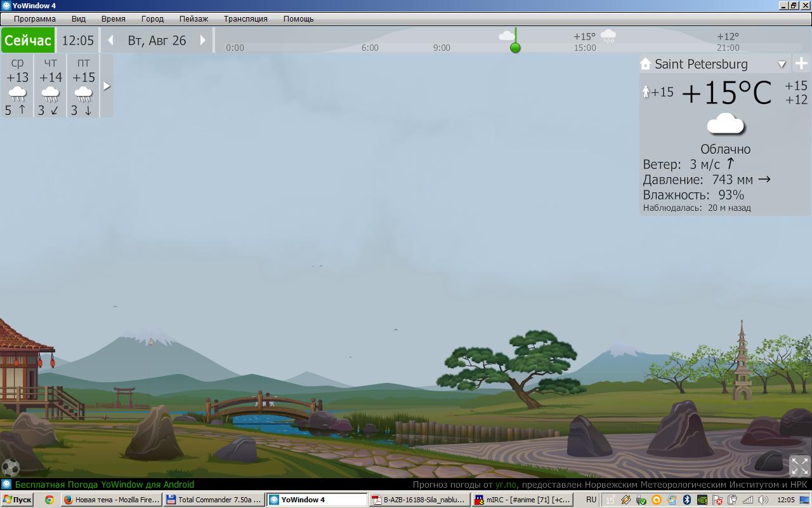The image size is (812, 508).
Task: Open Google Chrome from quick launch
Action: click(49, 500)
